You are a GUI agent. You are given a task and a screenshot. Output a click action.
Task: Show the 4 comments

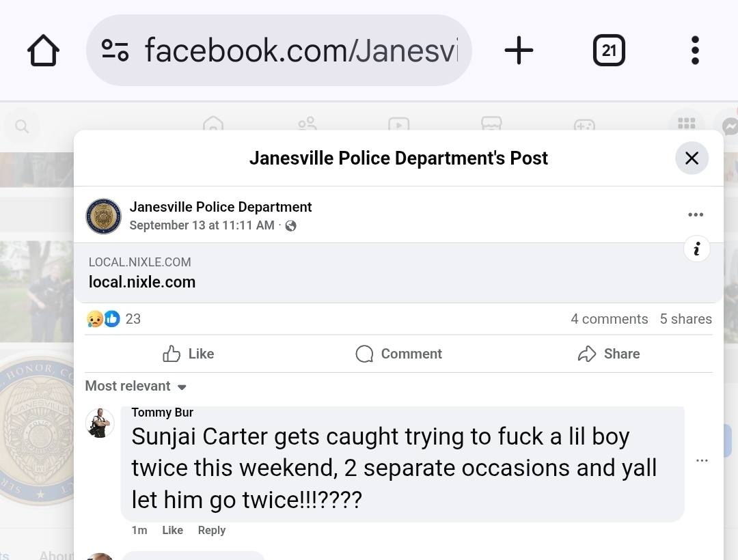coord(609,319)
